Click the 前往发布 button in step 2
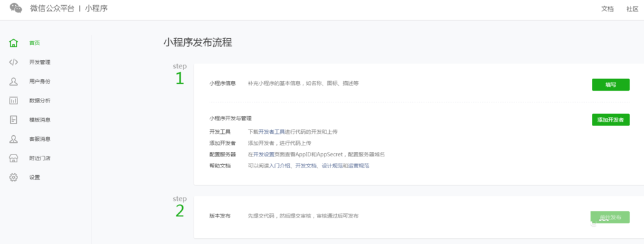This screenshot has height=244, width=644. point(611,218)
